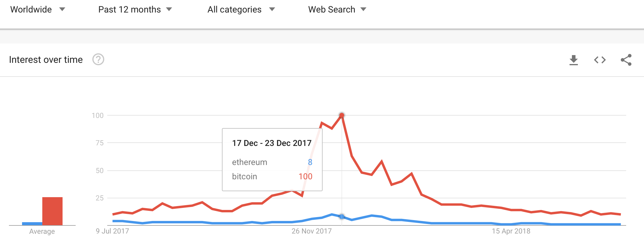Open the Web Search type dropdown

pos(337,10)
